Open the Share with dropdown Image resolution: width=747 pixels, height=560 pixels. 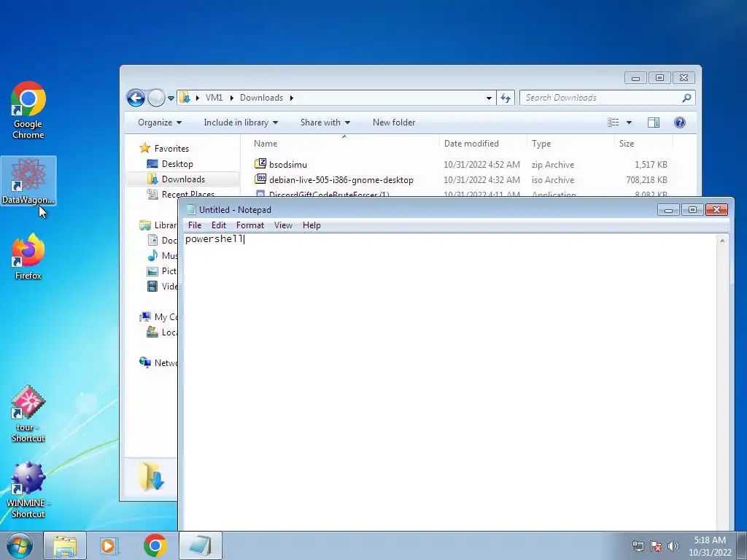click(x=325, y=122)
